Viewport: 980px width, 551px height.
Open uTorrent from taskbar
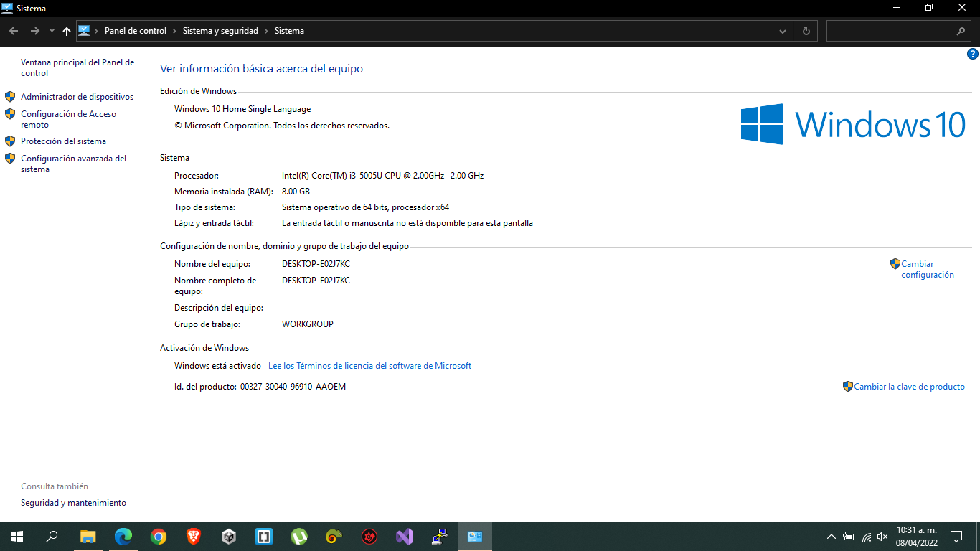(299, 536)
